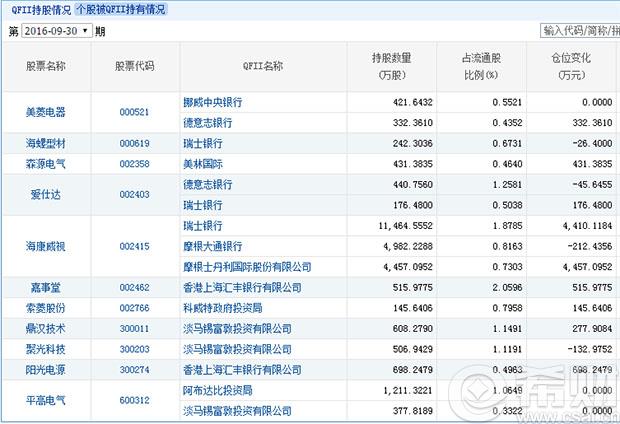620x424 pixels.
Task: Click the 持股数量(万股) column header
Action: click(392, 66)
